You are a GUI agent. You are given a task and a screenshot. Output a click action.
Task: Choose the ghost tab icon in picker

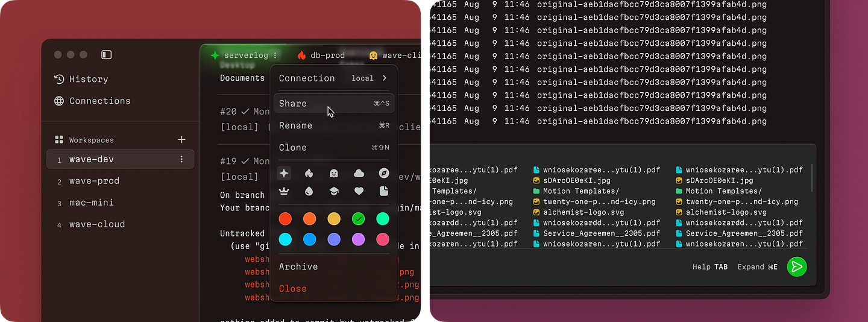click(334, 174)
